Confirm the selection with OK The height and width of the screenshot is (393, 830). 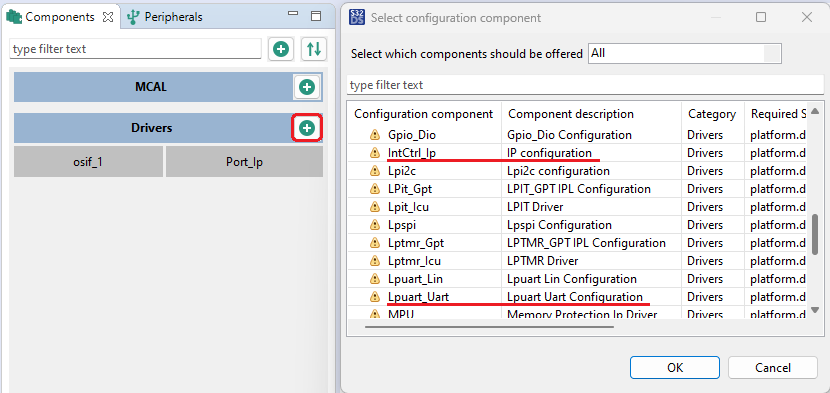tap(675, 368)
